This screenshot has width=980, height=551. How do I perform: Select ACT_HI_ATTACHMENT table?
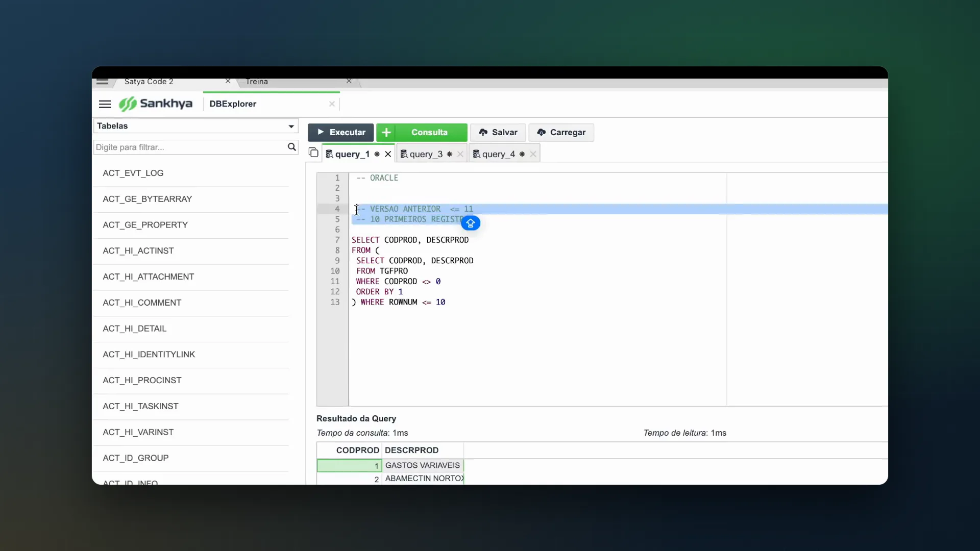pyautogui.click(x=191, y=277)
